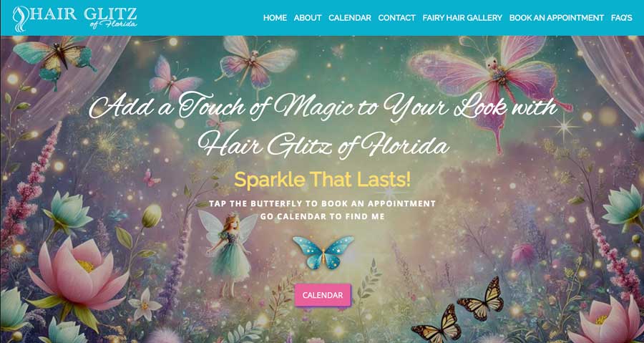This screenshot has height=343, width=644.
Task: Tap the blue butterfly booking icon
Action: click(x=323, y=252)
